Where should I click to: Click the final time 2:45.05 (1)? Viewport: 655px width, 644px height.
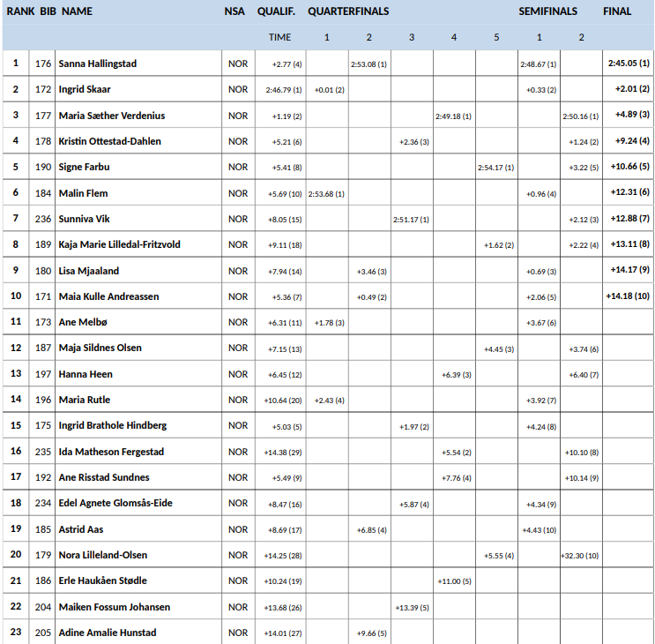coord(628,64)
